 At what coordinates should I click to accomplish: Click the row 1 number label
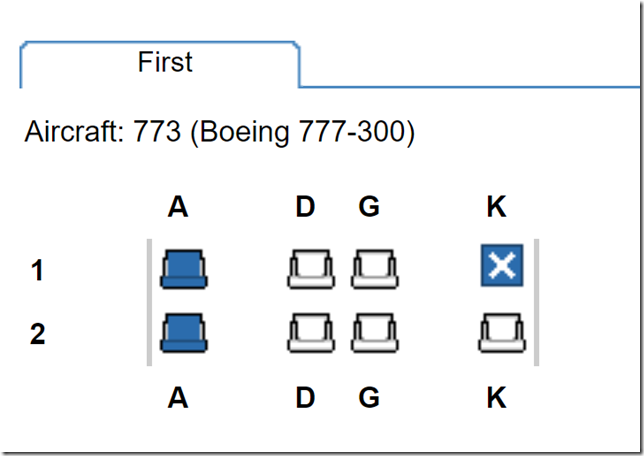tap(37, 271)
